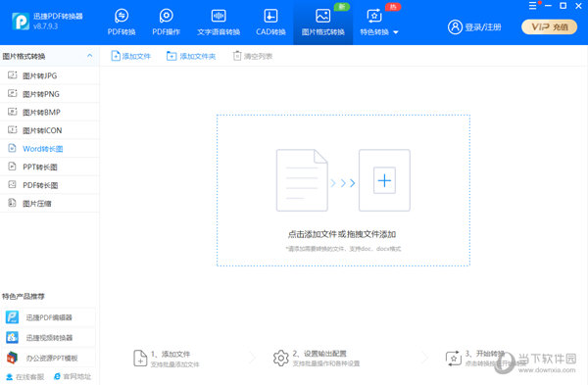Select PDF转长图 in sidebar

pos(50,185)
